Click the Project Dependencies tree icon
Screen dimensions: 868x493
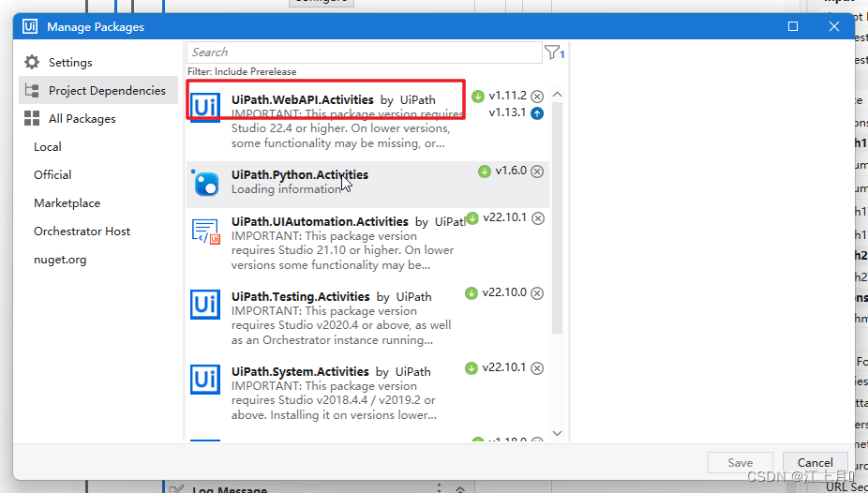pos(32,90)
